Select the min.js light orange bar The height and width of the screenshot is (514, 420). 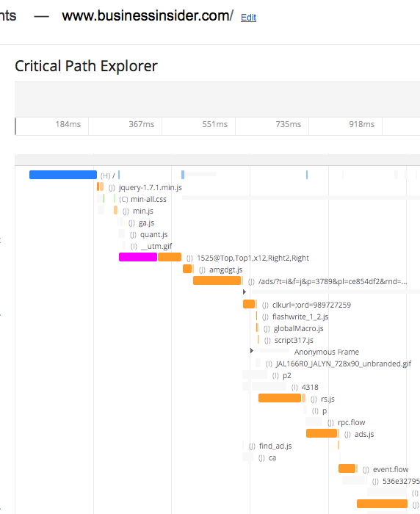[115, 210]
